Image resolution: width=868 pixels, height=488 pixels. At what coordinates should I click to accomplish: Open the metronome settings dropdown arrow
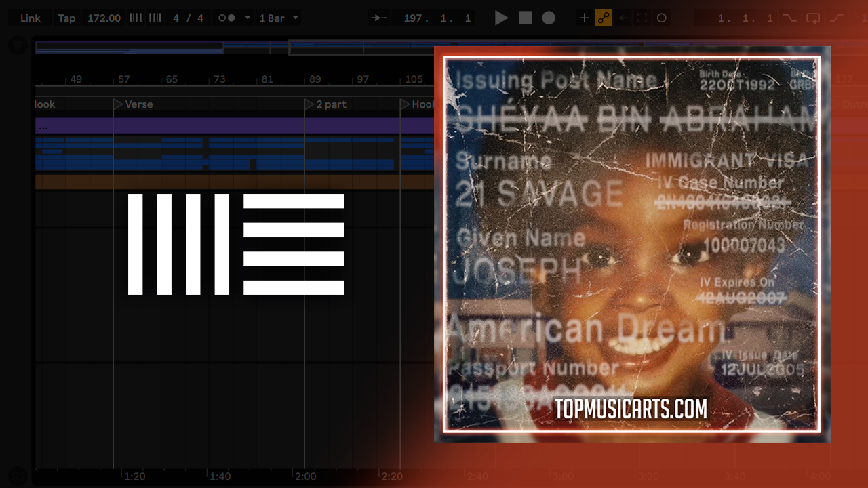click(248, 18)
